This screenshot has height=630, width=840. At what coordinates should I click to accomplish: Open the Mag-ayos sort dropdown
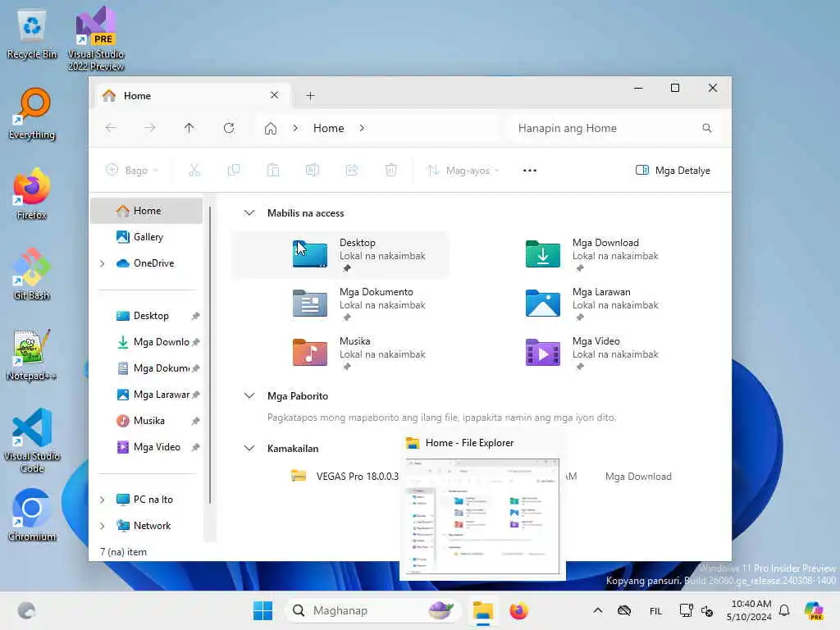(464, 171)
